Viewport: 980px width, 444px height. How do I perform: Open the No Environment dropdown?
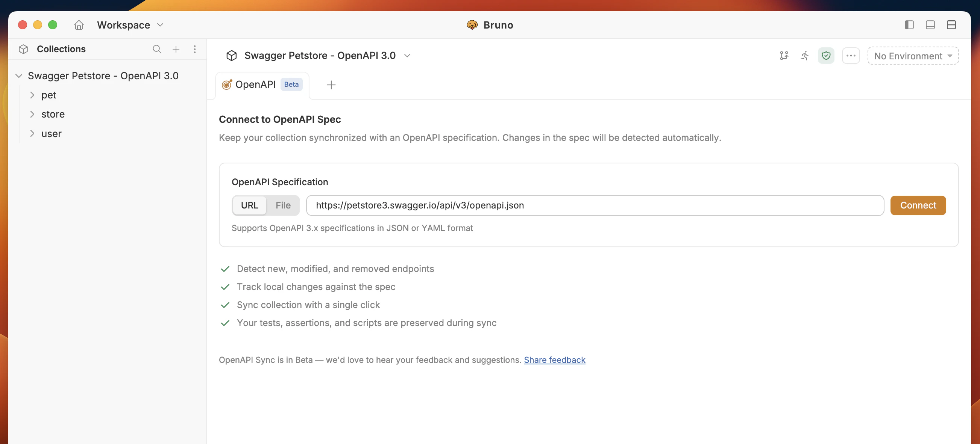(912, 56)
